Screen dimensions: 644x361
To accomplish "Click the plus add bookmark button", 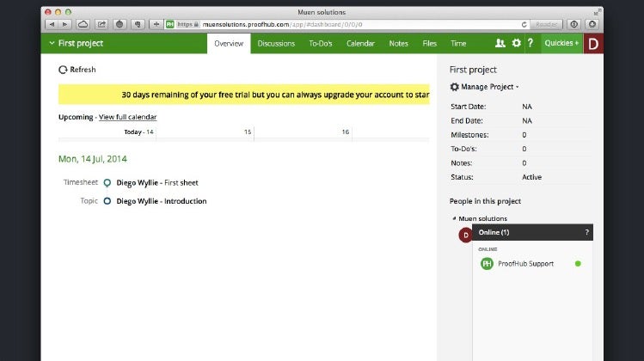I will coord(156,25).
